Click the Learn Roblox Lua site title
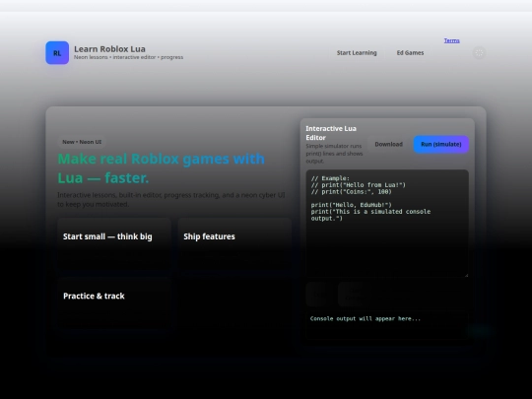 [x=109, y=49]
